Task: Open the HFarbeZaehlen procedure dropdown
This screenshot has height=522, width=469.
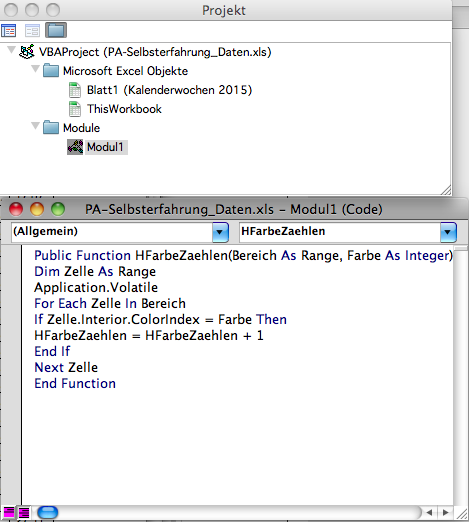Action: point(448,232)
